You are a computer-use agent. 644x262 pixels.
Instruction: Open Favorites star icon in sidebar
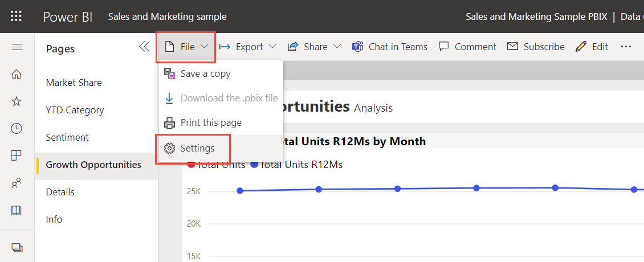click(17, 101)
